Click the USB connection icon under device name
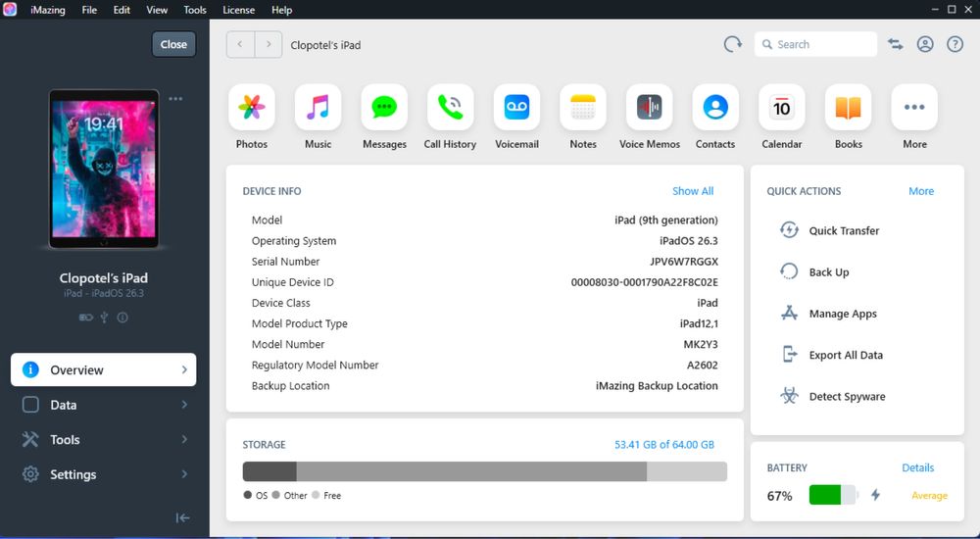This screenshot has width=980, height=539. click(x=105, y=318)
